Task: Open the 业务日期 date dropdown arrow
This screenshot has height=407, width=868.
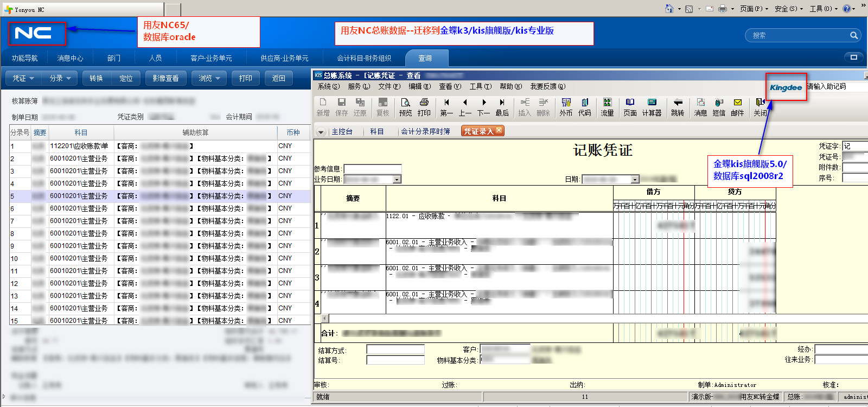Action: click(x=397, y=180)
